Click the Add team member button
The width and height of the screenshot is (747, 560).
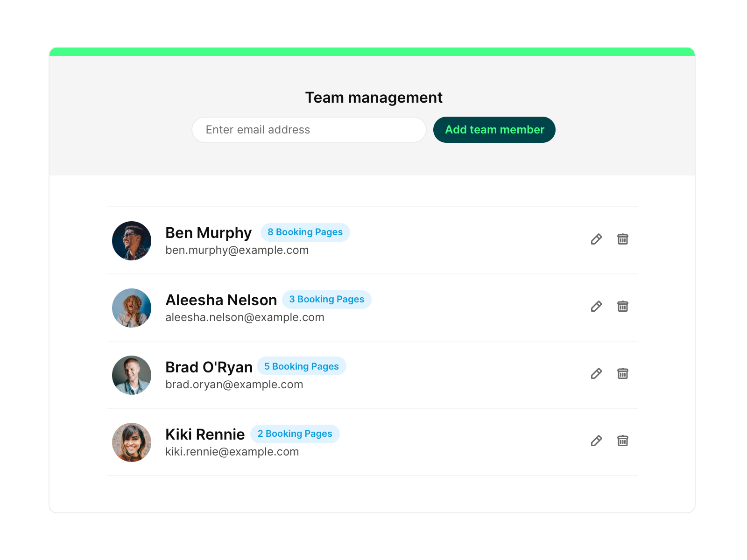[494, 130]
